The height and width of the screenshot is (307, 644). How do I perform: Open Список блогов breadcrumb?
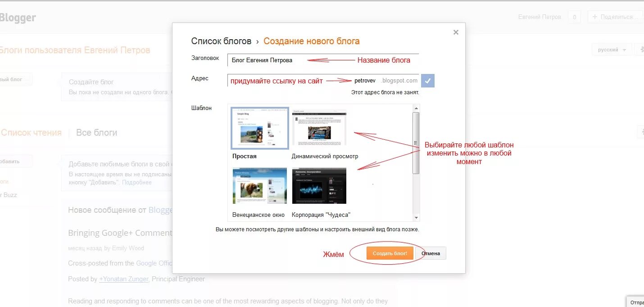[x=221, y=41]
